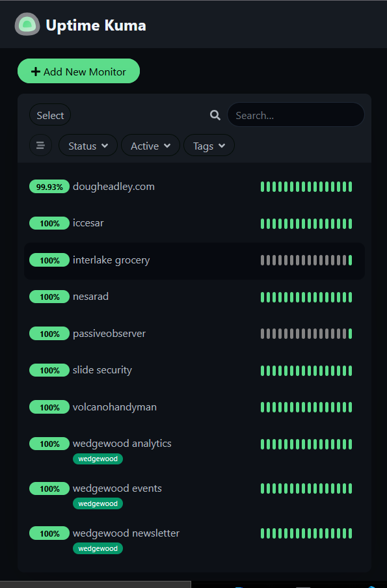Click the interlake grocery heartbeat bar
Screen dimensions: 387x588
pyautogui.click(x=306, y=260)
